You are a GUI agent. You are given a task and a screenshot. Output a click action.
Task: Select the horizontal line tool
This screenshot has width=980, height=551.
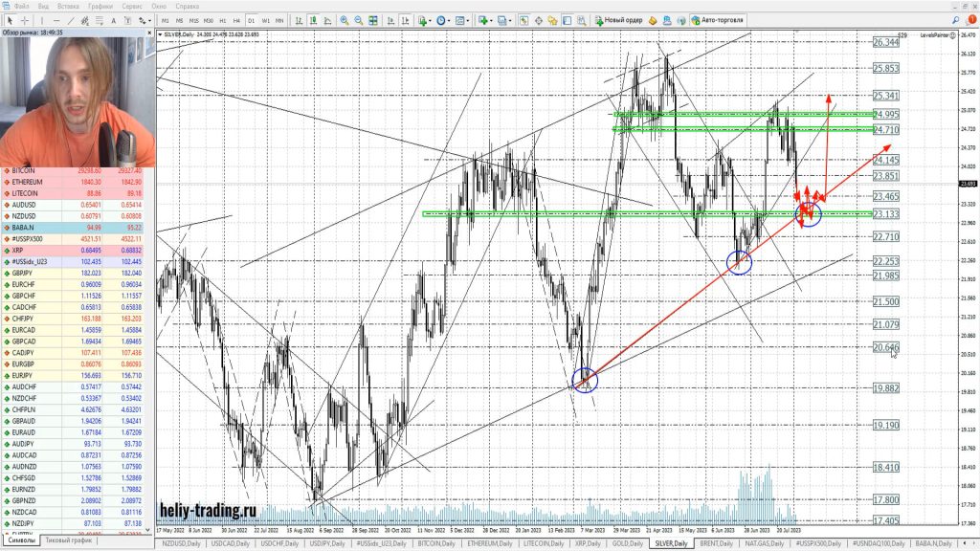tap(57, 19)
